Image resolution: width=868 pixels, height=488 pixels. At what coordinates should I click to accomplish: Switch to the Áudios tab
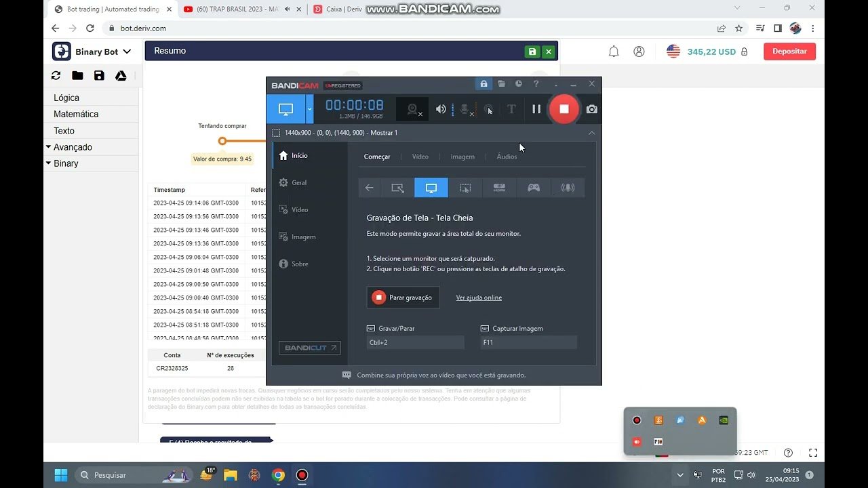point(507,156)
